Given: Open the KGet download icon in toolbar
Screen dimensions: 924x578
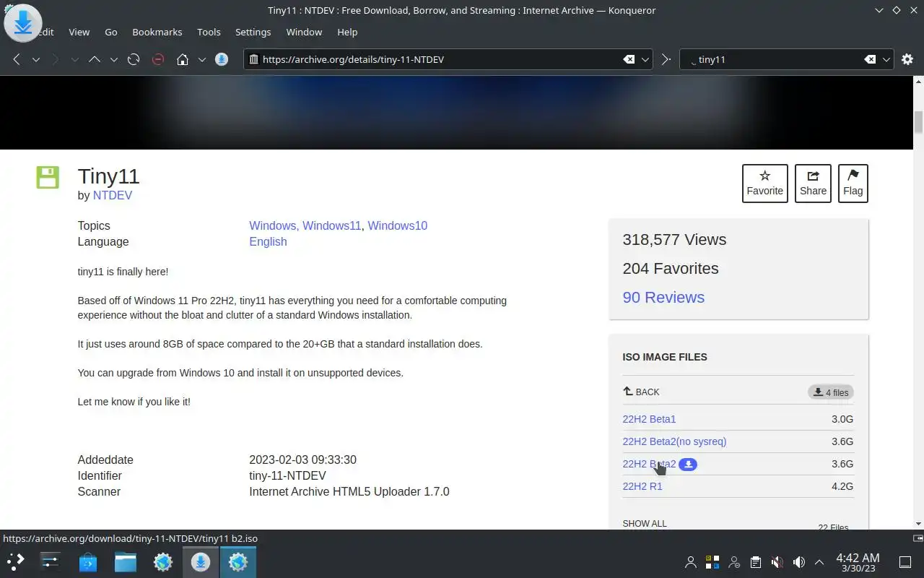Looking at the screenshot, I should (222, 59).
